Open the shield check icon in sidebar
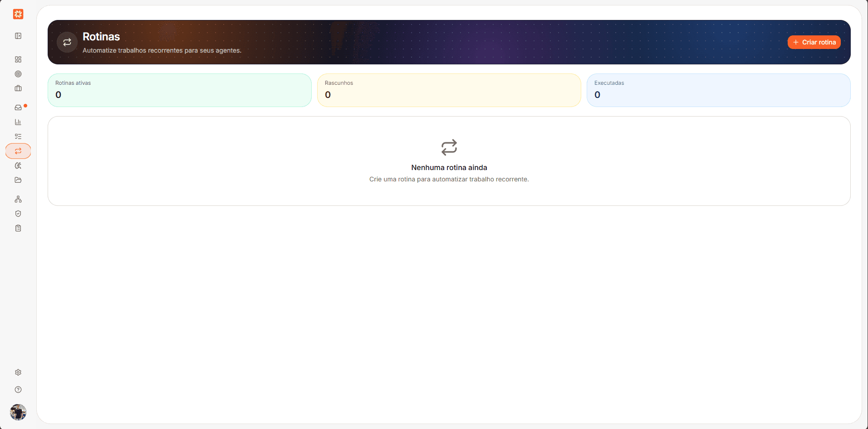 18,214
